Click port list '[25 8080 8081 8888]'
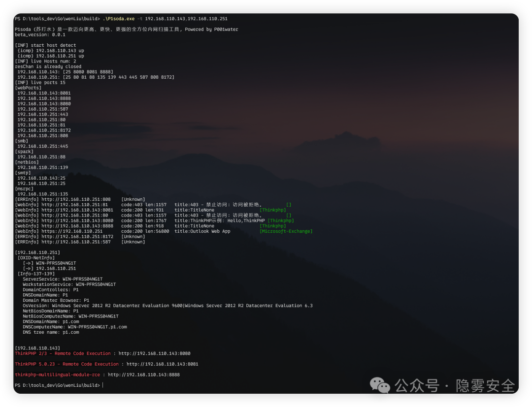 88,72
